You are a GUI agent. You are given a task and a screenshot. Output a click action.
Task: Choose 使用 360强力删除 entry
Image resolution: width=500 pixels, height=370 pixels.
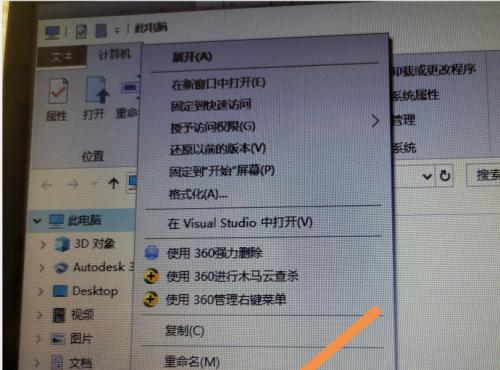[215, 253]
